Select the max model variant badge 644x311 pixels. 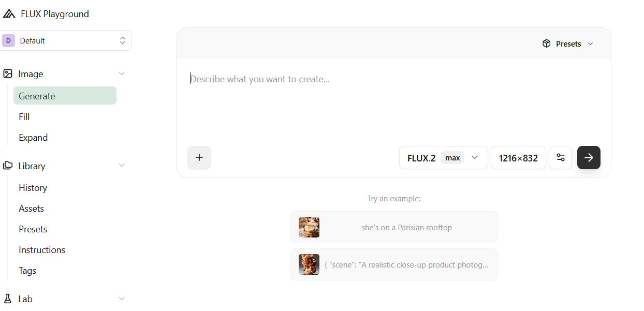(x=452, y=157)
